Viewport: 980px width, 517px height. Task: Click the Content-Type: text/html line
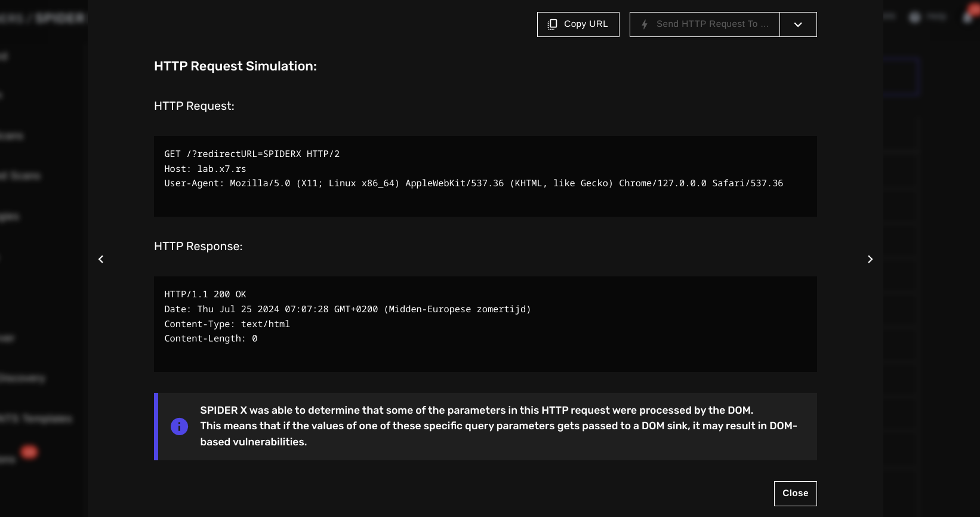point(227,324)
